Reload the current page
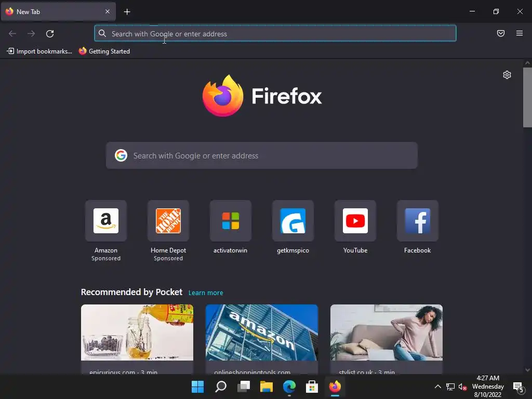Image resolution: width=532 pixels, height=399 pixels. click(x=50, y=34)
